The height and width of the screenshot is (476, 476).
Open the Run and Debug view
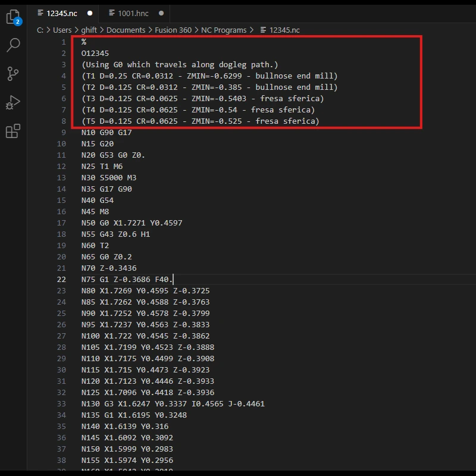click(12, 102)
